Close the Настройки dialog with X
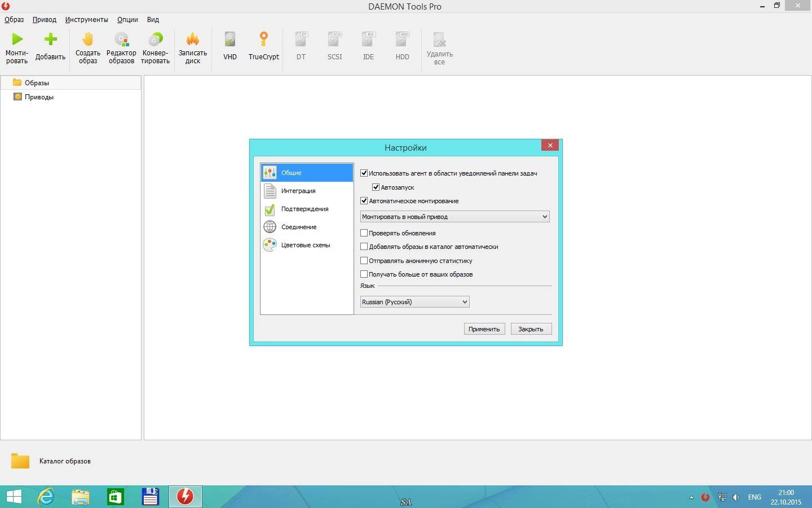 (550, 145)
